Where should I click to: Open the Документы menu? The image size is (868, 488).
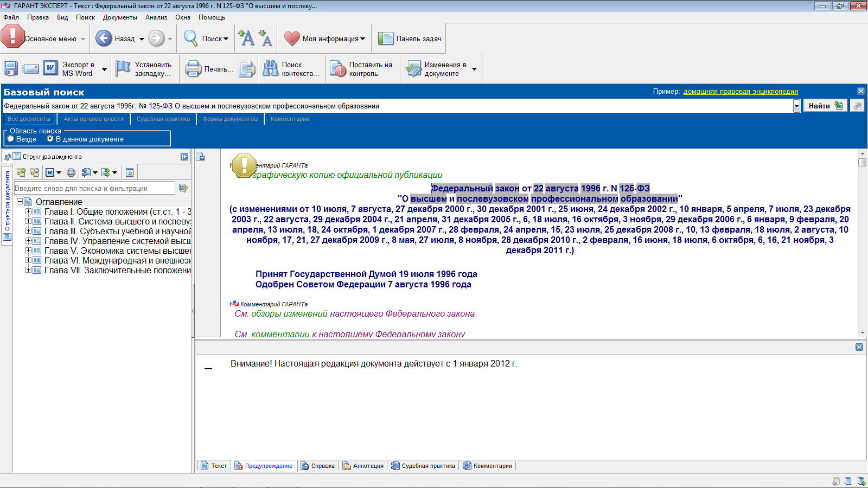[x=120, y=17]
